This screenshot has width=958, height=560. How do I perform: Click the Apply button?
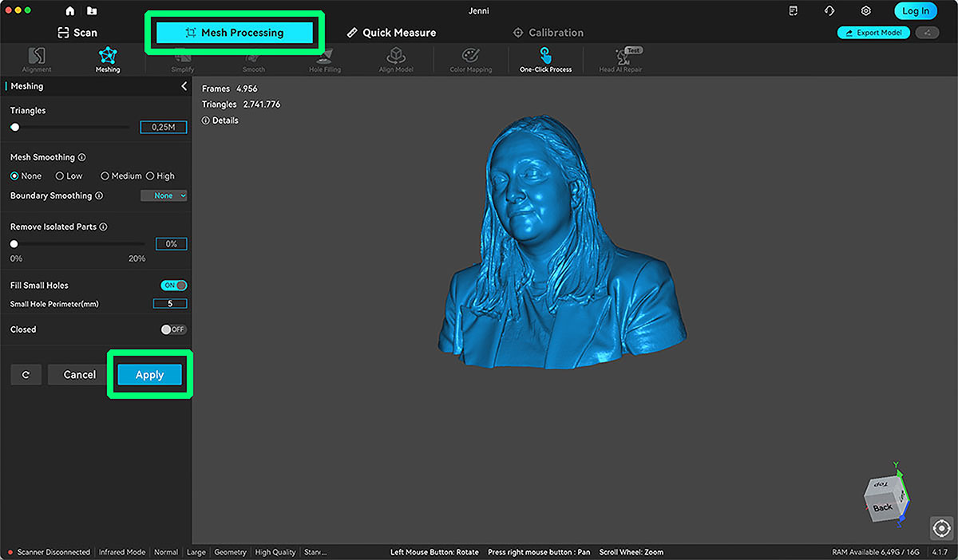[149, 374]
